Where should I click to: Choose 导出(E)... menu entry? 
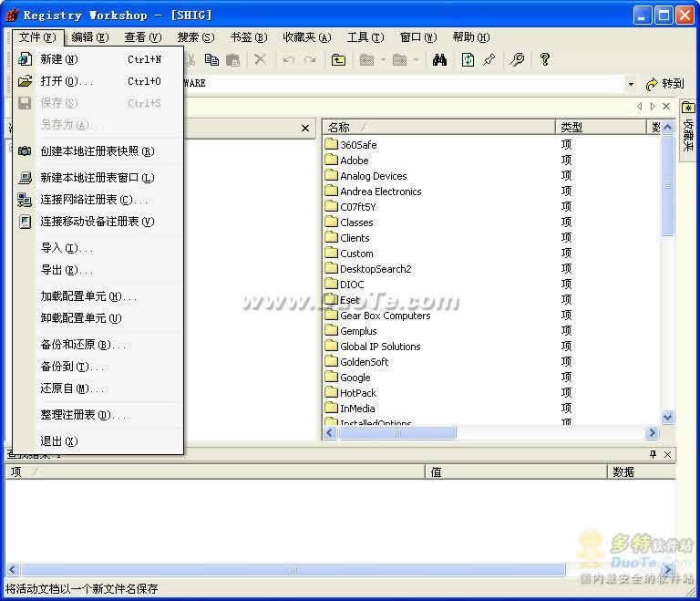click(x=98, y=269)
